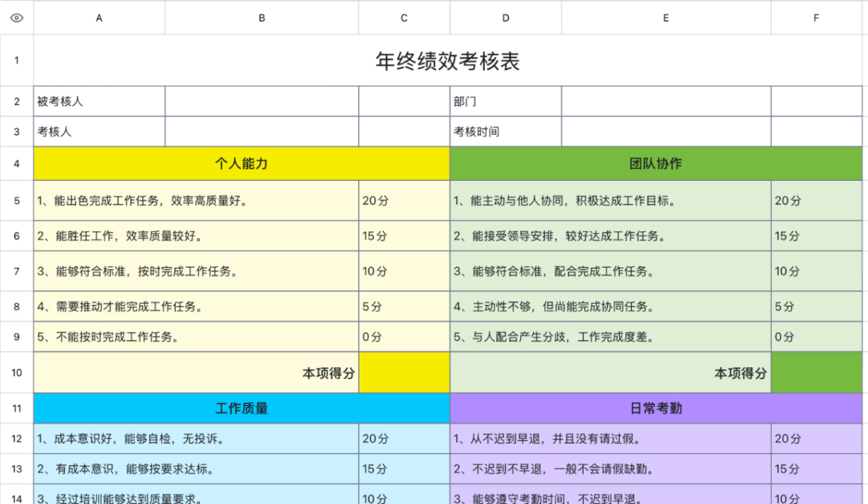Viewport: 868px width, 504px height.
Task: Click the eye icon in the sheet corner
Action: (x=16, y=18)
